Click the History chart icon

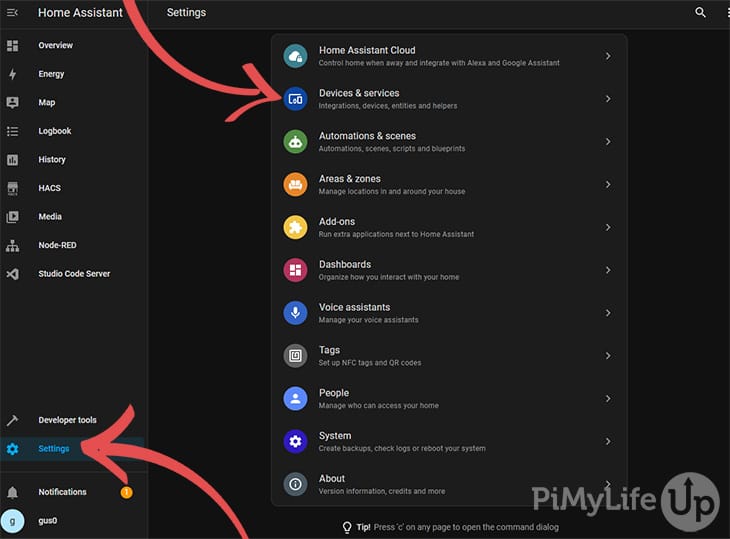(x=13, y=160)
